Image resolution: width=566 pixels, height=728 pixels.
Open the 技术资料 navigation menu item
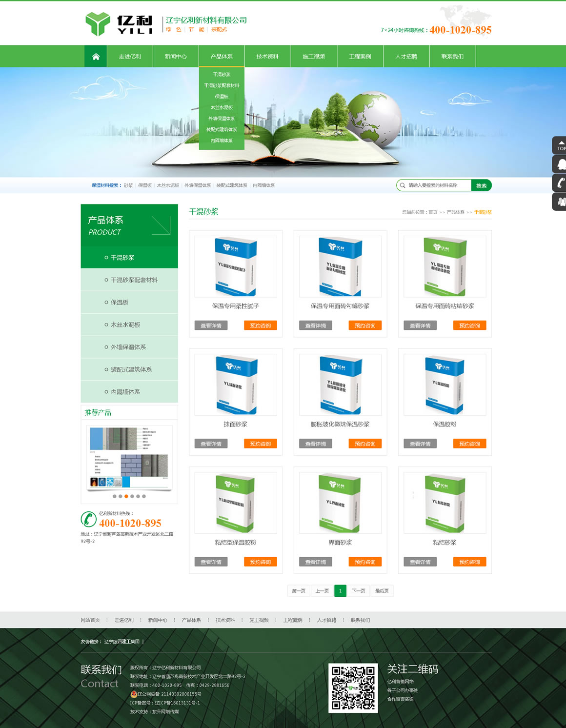pos(267,57)
